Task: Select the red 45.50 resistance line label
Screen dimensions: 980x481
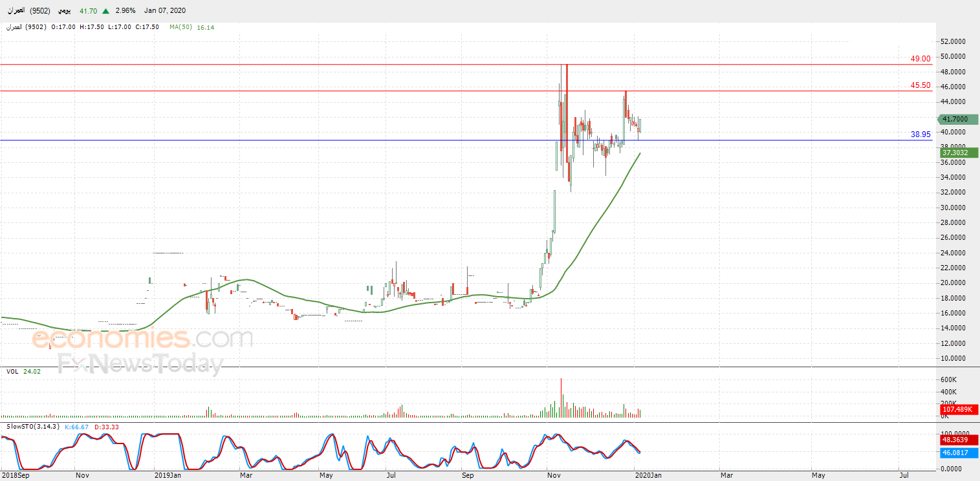Action: [920, 85]
